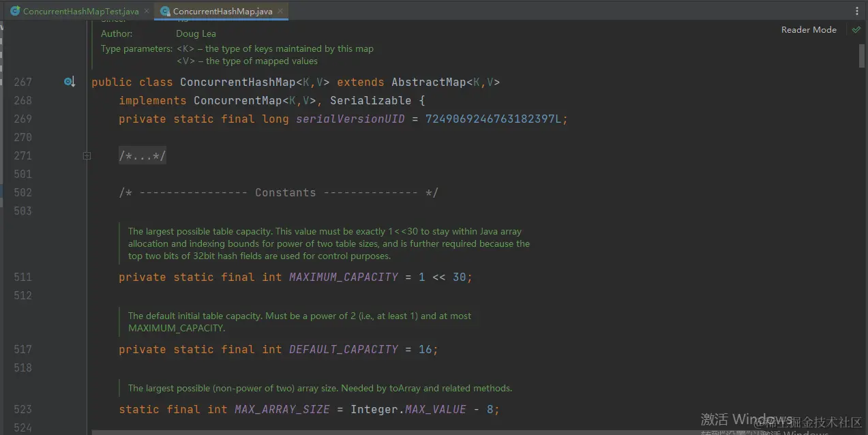Toggle Reader Mode off
868x435 pixels.
point(809,30)
